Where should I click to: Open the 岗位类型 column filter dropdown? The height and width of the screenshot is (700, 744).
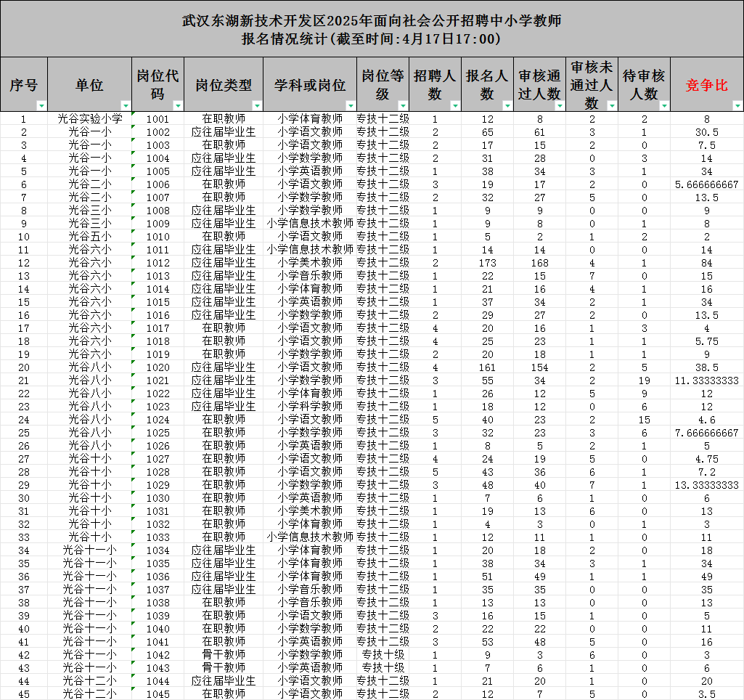point(257,105)
